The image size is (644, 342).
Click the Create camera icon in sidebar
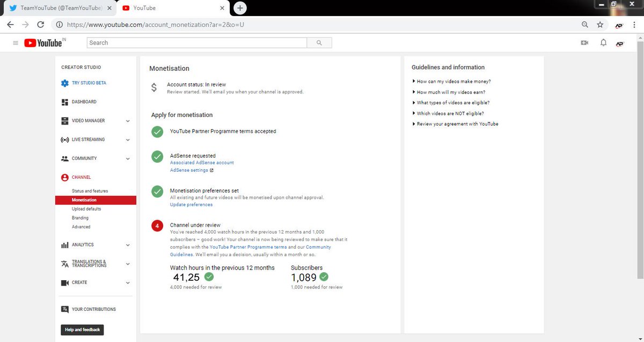click(65, 282)
